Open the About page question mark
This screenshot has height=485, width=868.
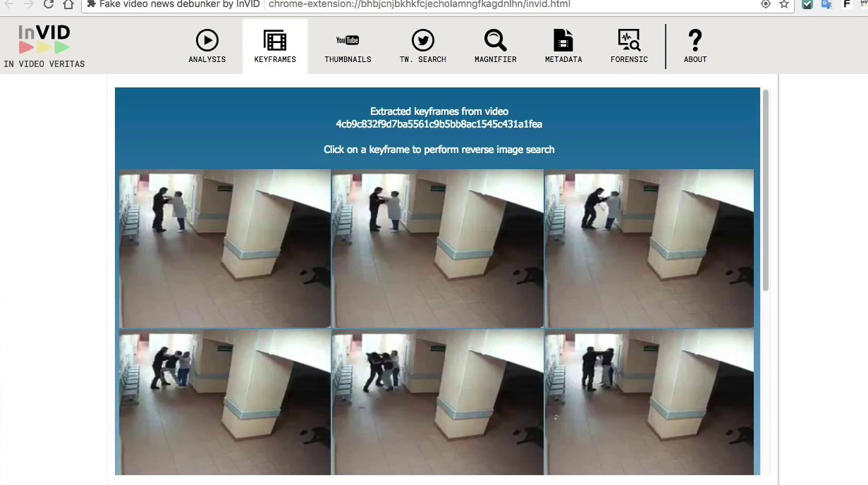[x=695, y=47]
